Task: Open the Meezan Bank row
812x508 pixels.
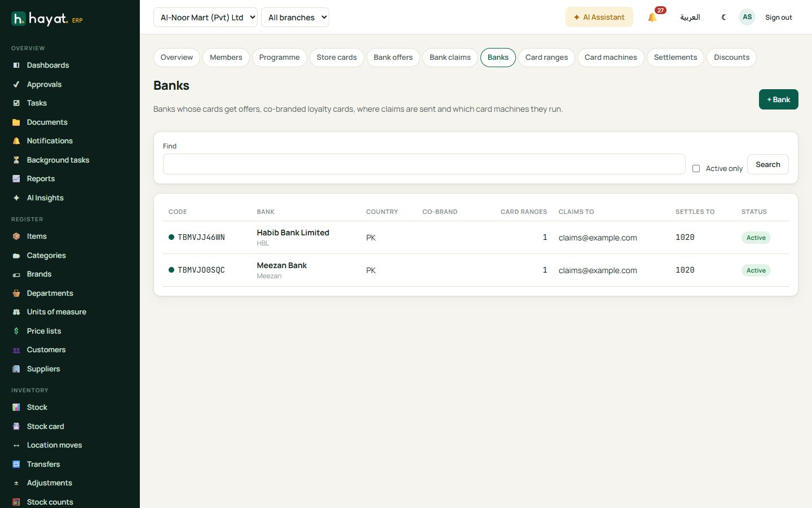Action: coord(475,270)
